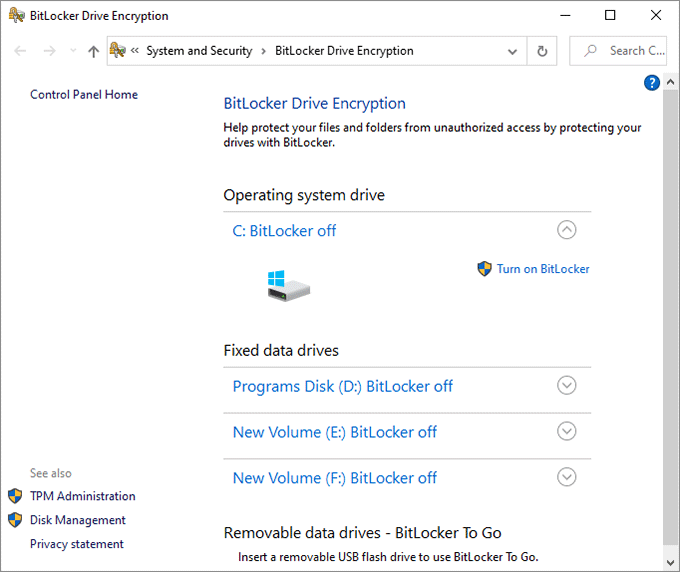Click the title bar BitLocker icon
680x572 pixels.
(x=16, y=15)
